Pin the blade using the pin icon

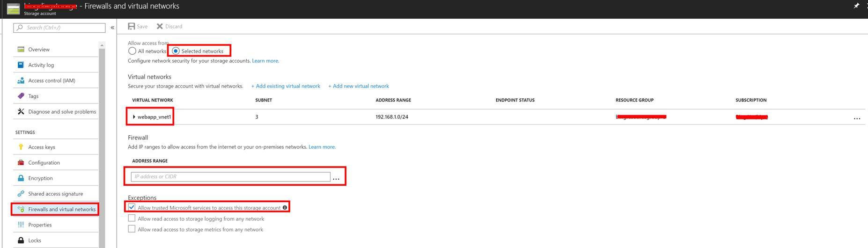click(856, 6)
